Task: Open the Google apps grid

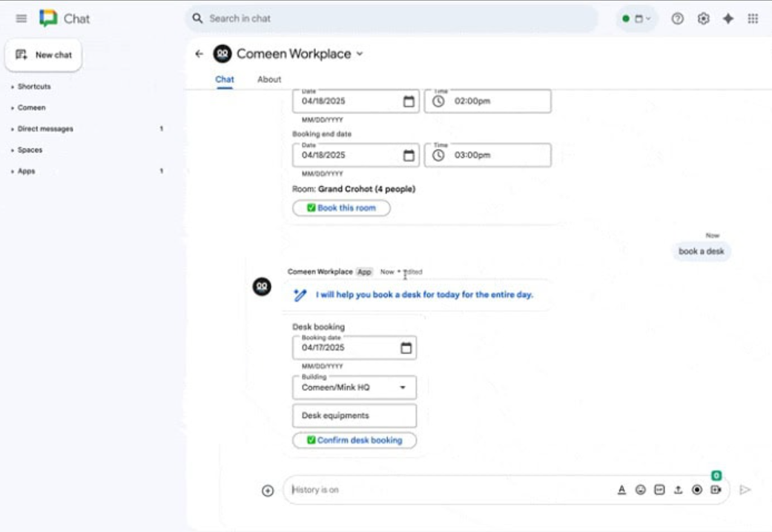Action: (753, 19)
